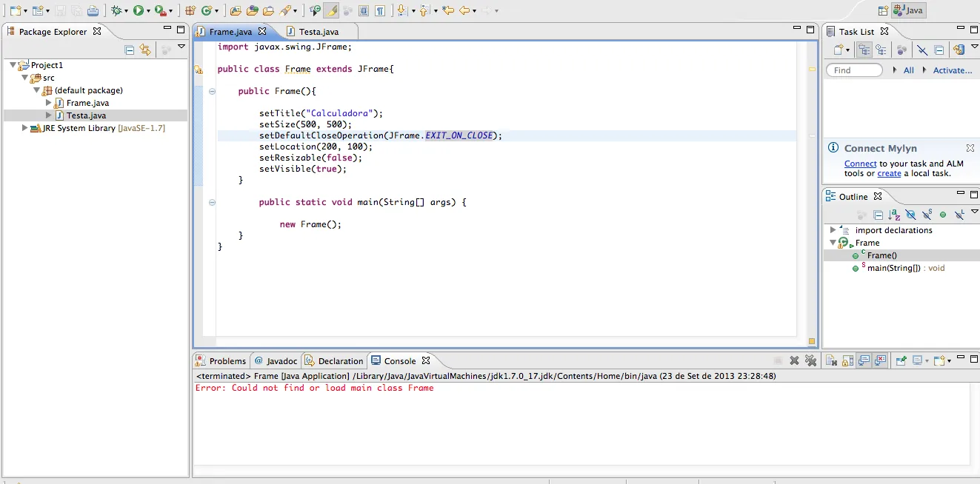Image resolution: width=980 pixels, height=484 pixels.
Task: Expand the JRE System Library node
Action: click(24, 128)
